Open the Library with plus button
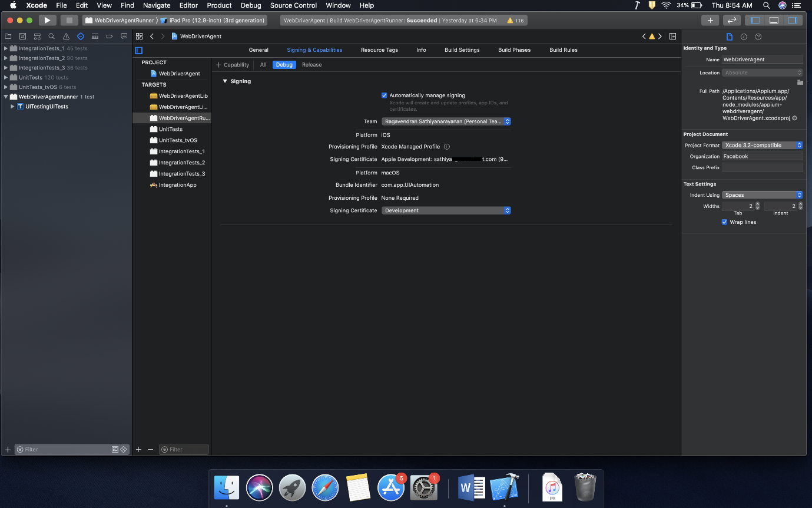 [x=710, y=20]
